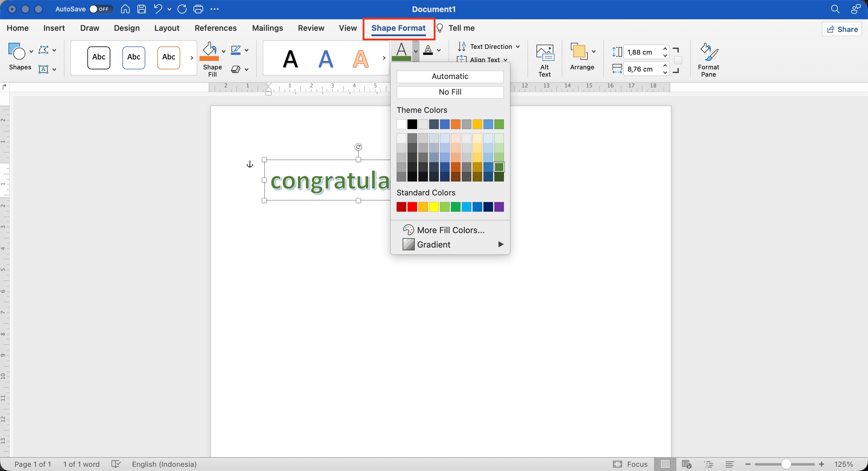Open Shape Fill dropdown arrow
Viewport: 868px width, 471px height.
tap(223, 51)
